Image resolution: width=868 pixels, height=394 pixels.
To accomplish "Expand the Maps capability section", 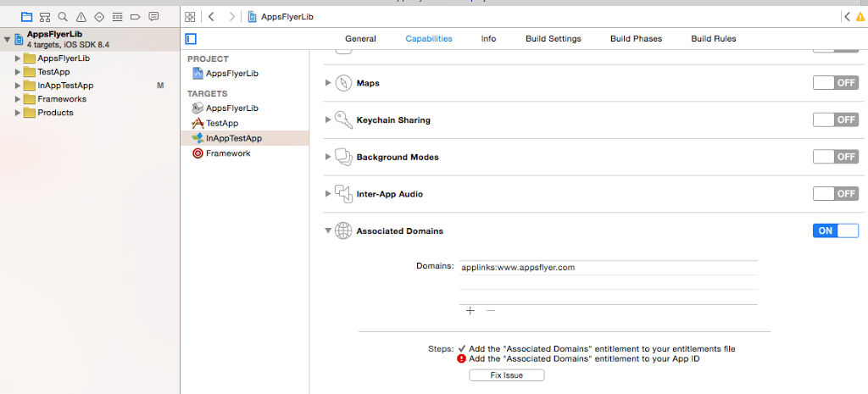I will click(328, 83).
